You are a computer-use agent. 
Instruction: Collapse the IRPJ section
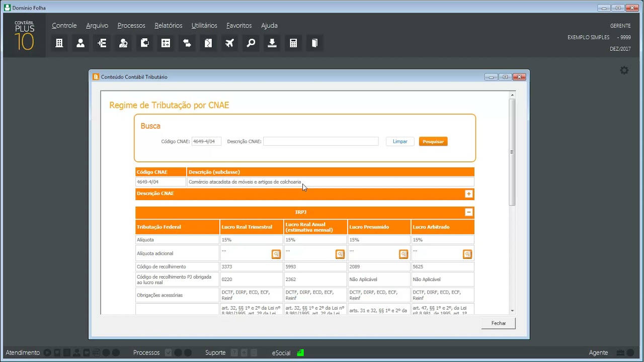[x=468, y=212]
